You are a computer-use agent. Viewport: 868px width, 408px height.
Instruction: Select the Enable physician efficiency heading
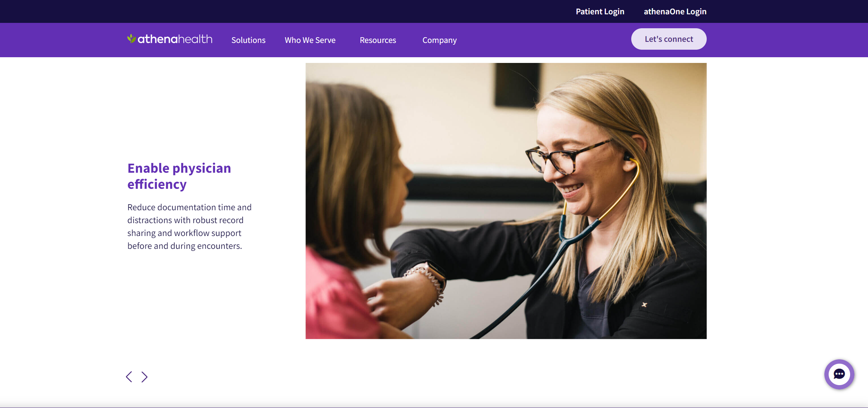click(179, 176)
